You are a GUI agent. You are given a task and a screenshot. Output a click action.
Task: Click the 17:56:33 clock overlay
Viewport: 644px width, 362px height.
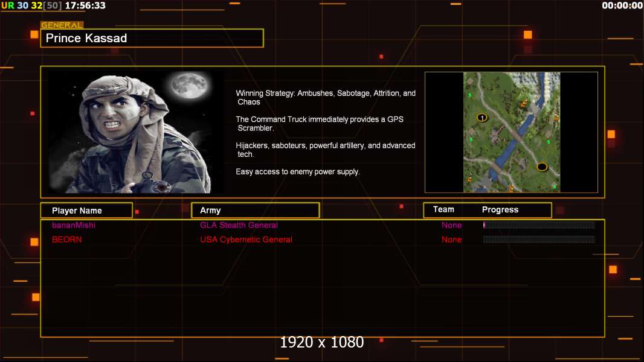(x=85, y=5)
